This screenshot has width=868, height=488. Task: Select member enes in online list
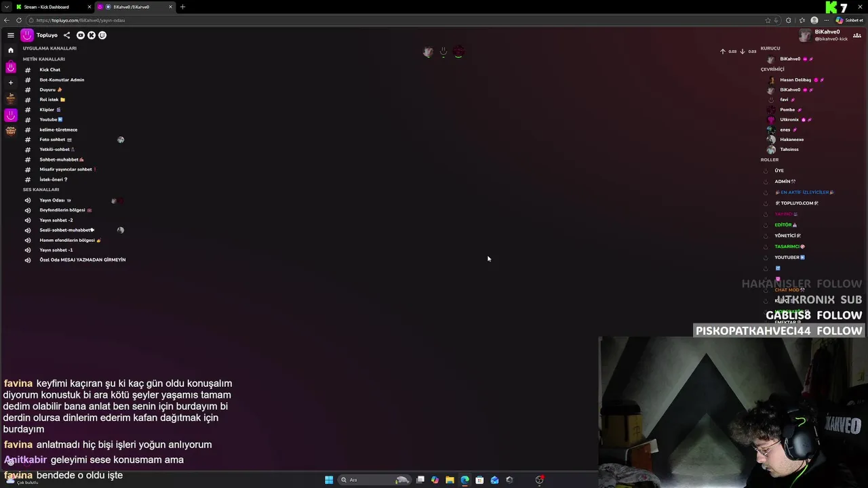pyautogui.click(x=785, y=129)
